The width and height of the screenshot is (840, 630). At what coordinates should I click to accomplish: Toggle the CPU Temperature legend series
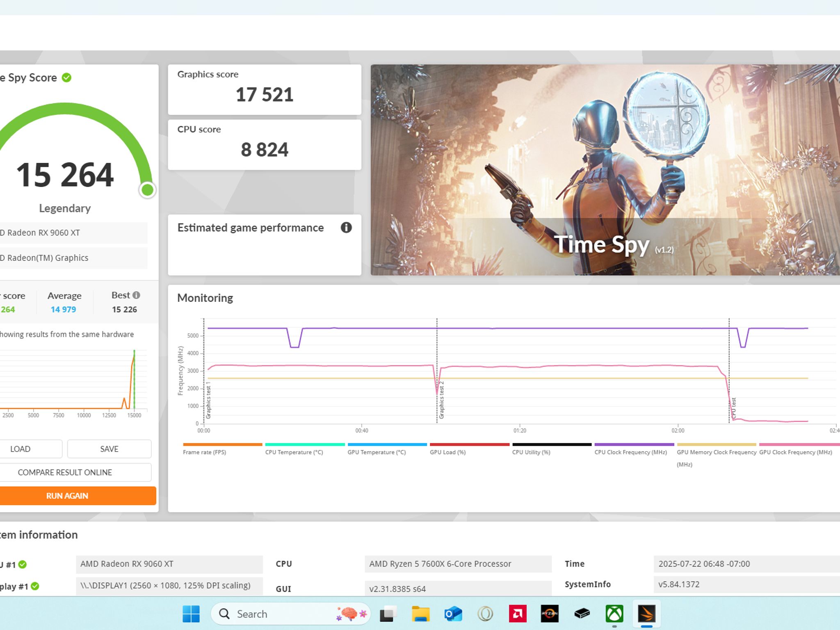click(x=305, y=449)
